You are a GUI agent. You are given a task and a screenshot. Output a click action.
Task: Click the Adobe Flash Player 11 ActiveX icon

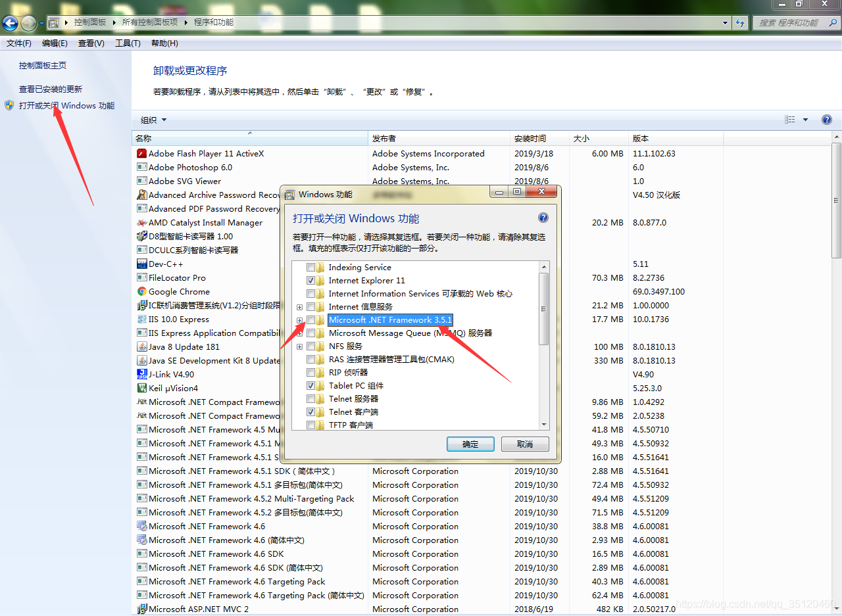coord(141,153)
